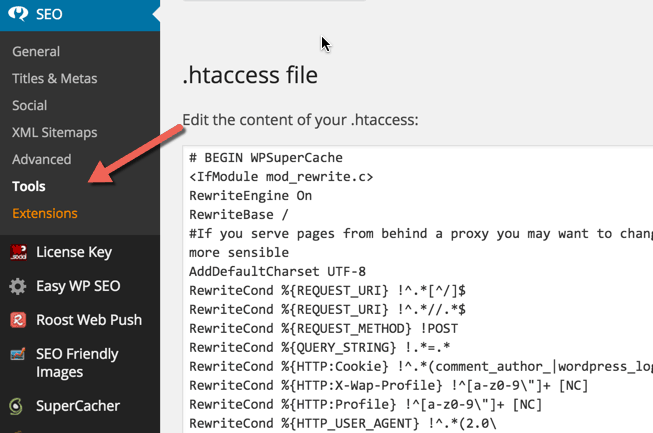Click the REQUEST_METHOD !POST line
653x433 pixels.
[324, 329]
